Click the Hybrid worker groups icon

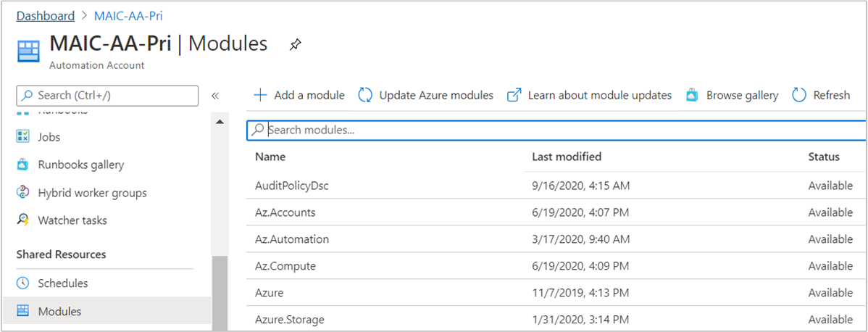22,192
